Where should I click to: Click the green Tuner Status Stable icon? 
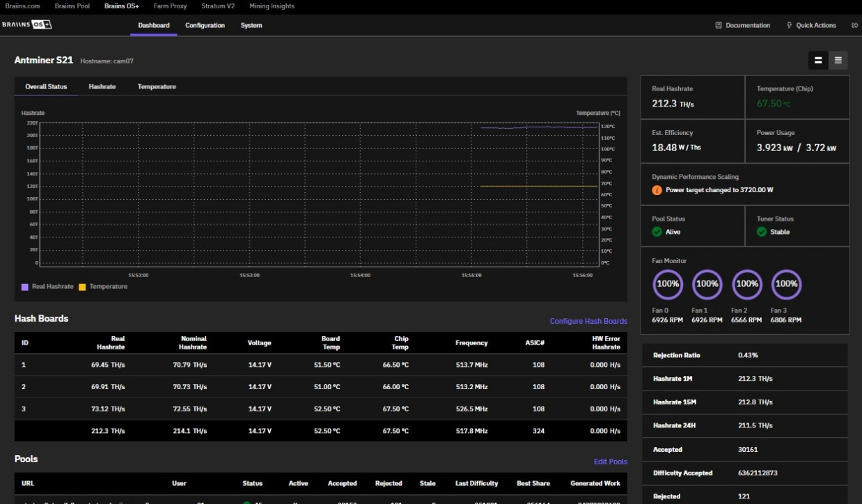(x=762, y=232)
